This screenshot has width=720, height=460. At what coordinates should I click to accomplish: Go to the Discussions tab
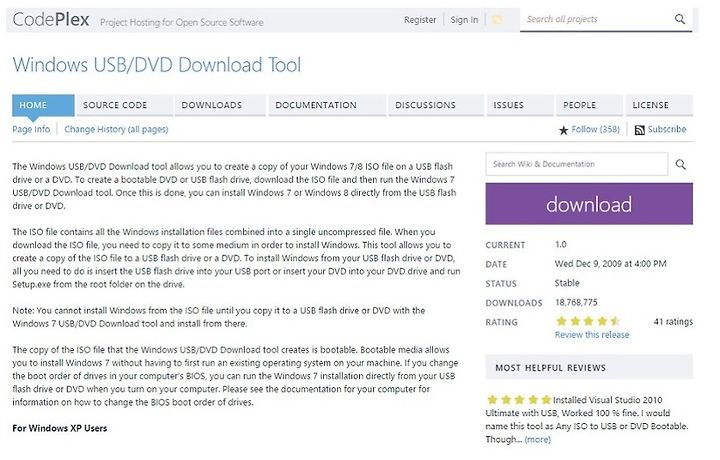point(436,105)
